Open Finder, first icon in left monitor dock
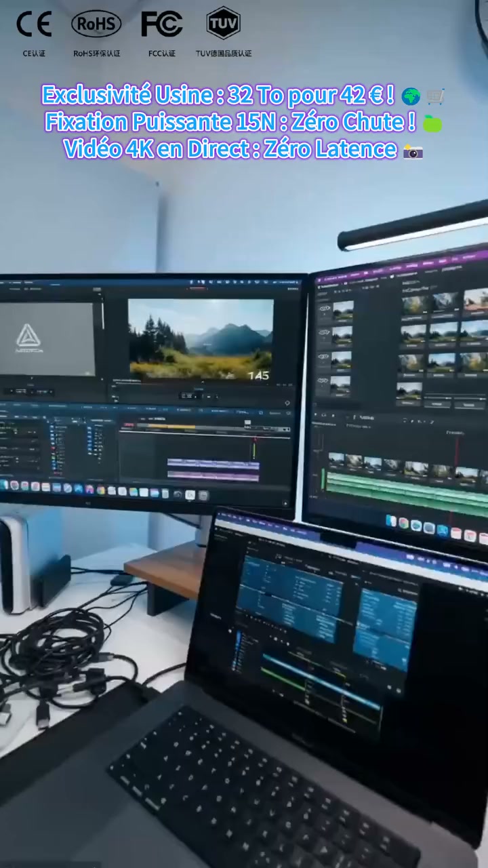Image resolution: width=488 pixels, height=868 pixels. pyautogui.click(x=5, y=486)
